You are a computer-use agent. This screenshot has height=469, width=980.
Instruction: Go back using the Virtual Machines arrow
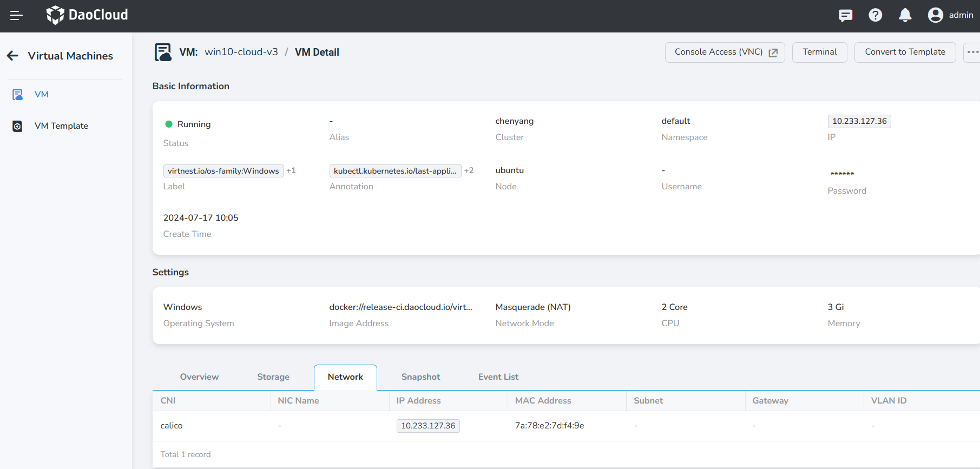pyautogui.click(x=13, y=56)
